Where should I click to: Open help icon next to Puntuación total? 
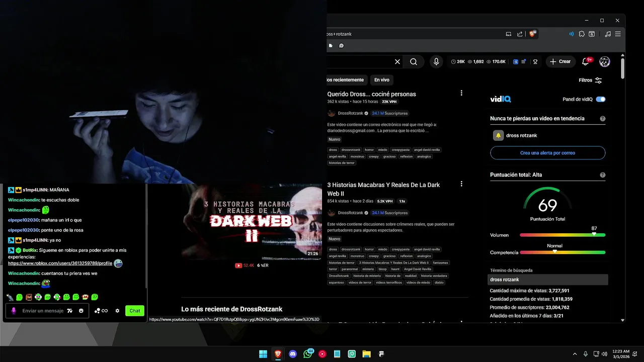click(603, 175)
